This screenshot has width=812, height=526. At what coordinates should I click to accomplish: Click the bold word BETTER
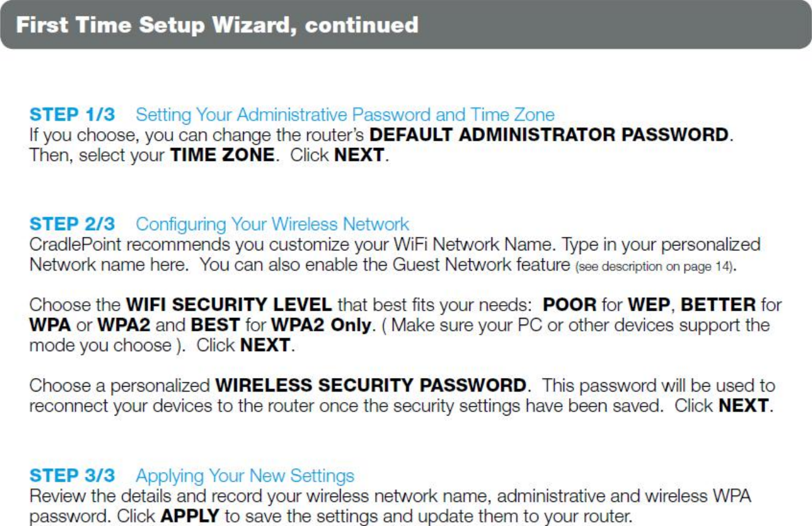pos(718,304)
